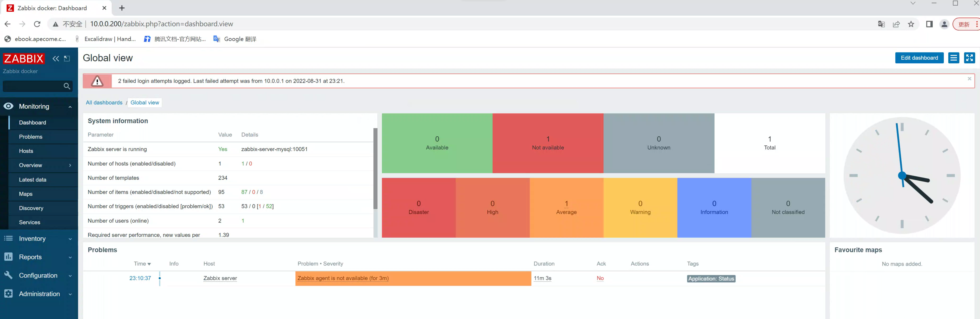The image size is (980, 319).
Task: Collapse the Monitoring menu section
Action: (70, 107)
